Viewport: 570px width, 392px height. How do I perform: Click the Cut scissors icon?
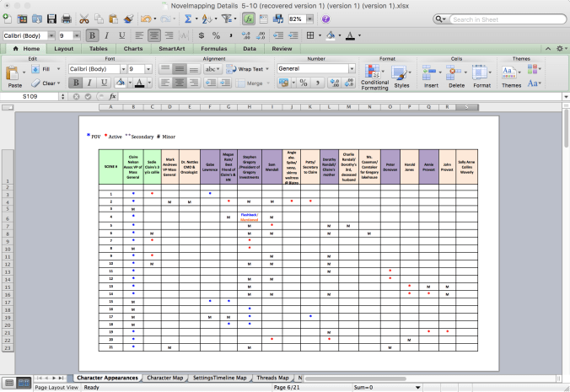[x=85, y=19]
